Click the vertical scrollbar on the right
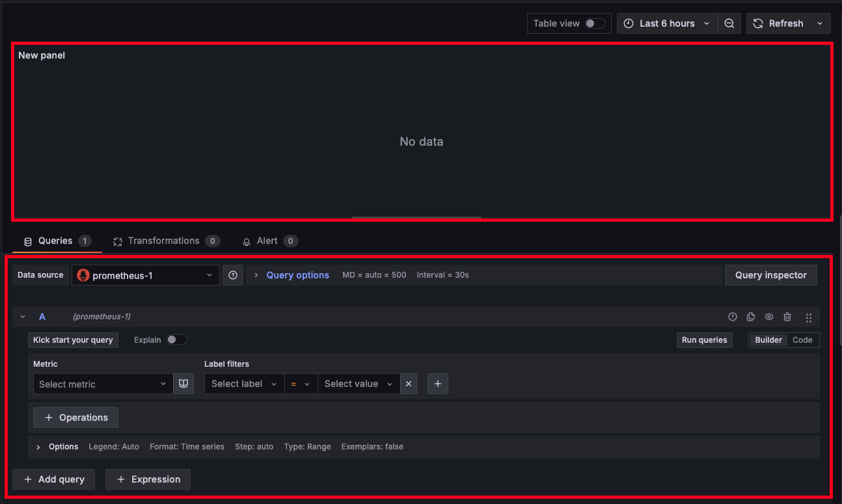 point(840,280)
